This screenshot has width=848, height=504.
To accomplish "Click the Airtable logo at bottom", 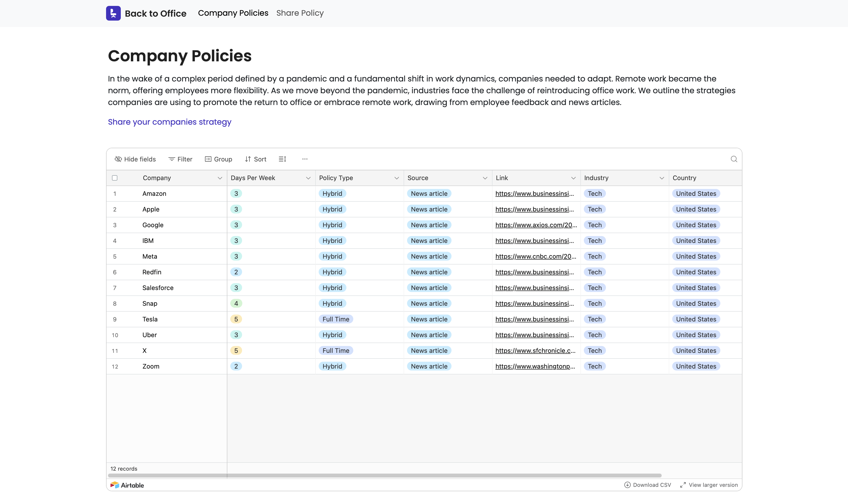I will tap(127, 485).
